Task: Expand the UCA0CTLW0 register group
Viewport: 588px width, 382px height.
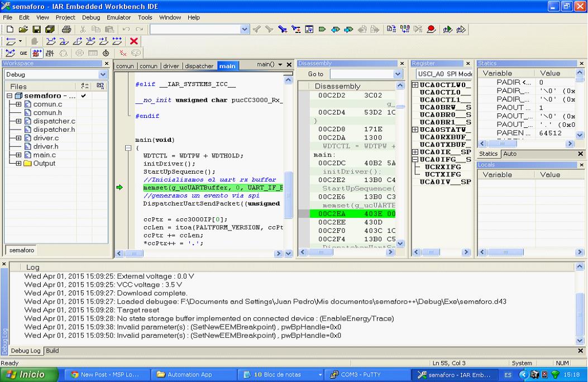Action: (x=415, y=85)
